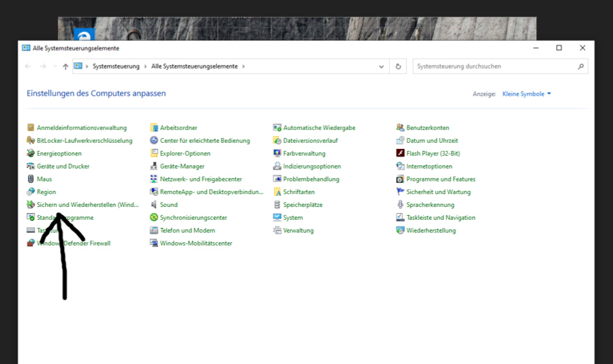Open the Kleine Symbole view dropdown
Image resolution: width=613 pixels, height=364 pixels.
(x=526, y=94)
